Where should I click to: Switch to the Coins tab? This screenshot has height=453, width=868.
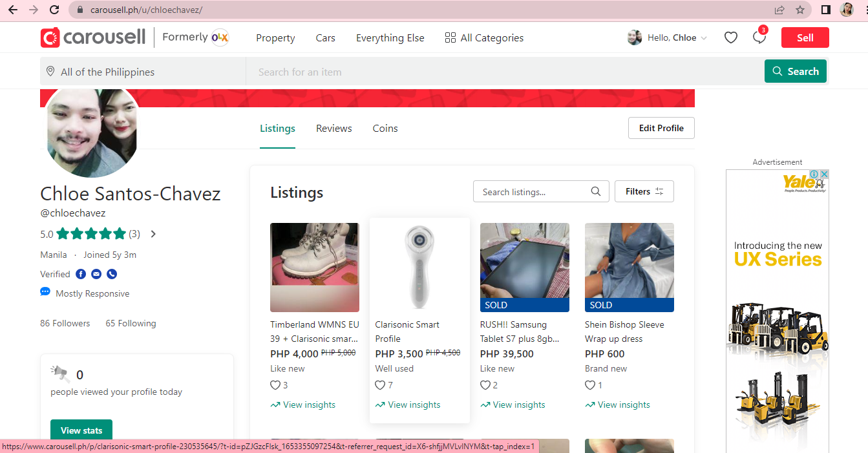point(385,128)
